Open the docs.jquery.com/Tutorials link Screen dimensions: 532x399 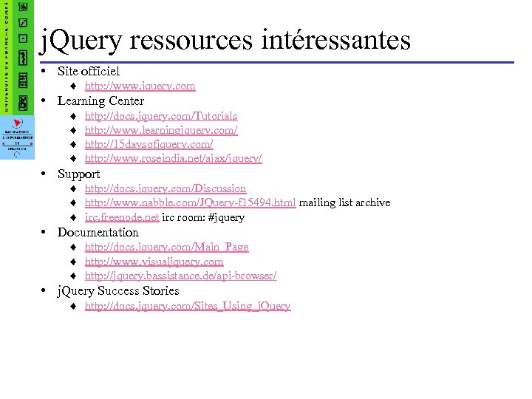[x=161, y=116]
